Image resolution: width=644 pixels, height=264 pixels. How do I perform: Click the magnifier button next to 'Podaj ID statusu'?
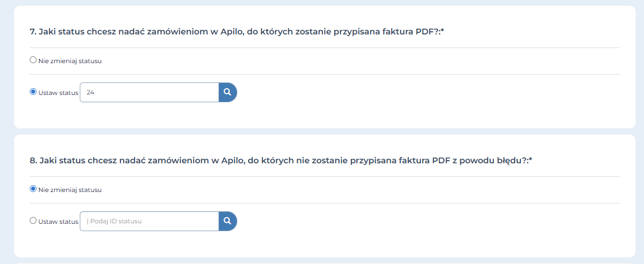click(227, 221)
